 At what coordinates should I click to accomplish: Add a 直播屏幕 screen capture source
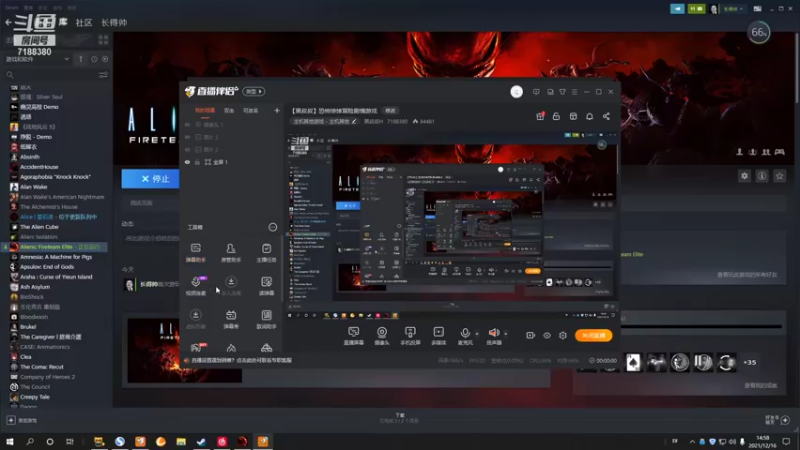[x=354, y=336]
